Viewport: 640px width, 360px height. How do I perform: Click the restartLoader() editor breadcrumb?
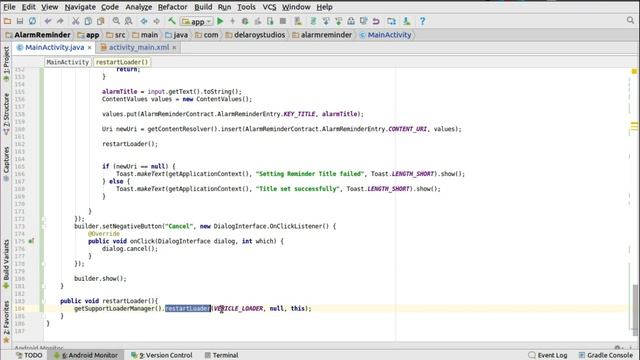coord(122,62)
